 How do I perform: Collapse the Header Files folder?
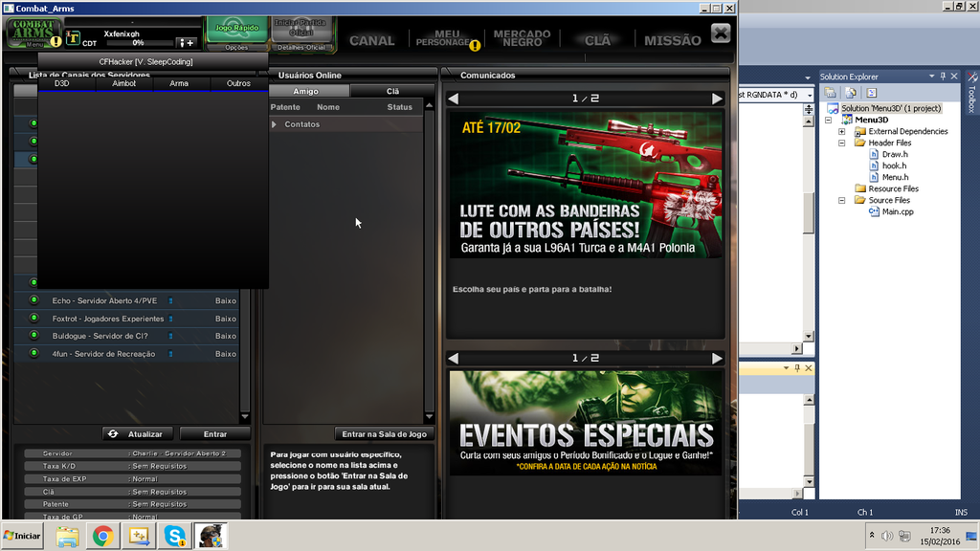coord(842,143)
